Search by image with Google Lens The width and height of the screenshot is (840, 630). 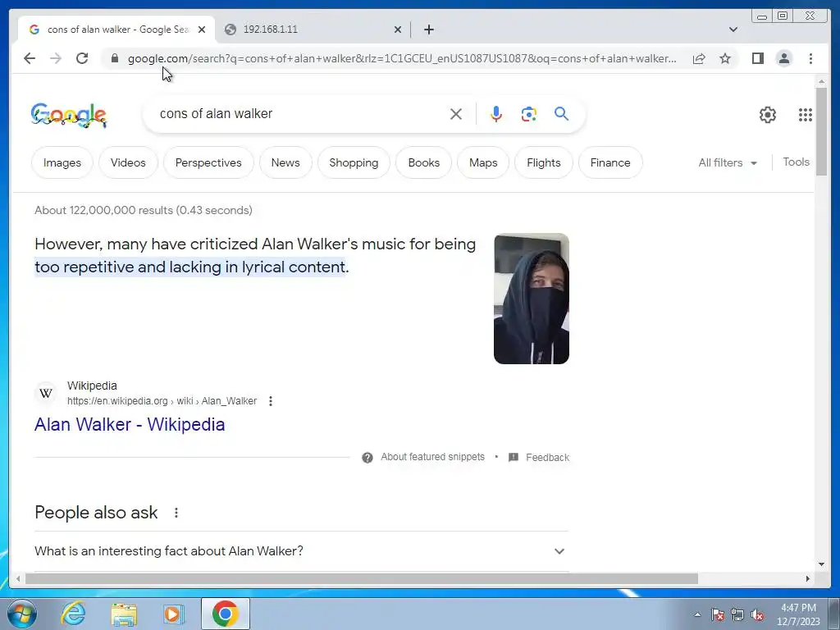[x=529, y=114]
